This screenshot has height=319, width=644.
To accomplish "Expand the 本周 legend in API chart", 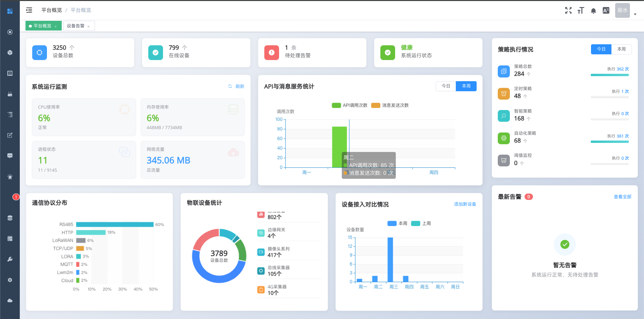I will (466, 86).
